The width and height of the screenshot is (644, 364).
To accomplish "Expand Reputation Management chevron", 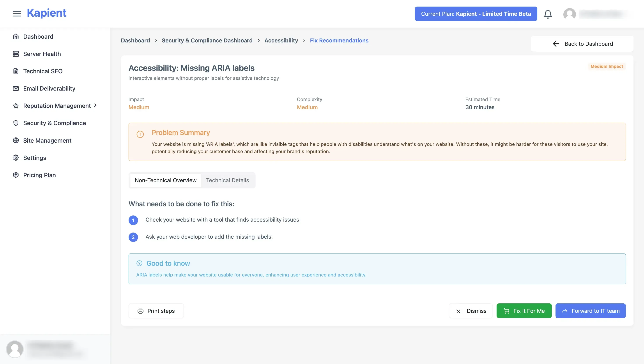I will tap(95, 105).
